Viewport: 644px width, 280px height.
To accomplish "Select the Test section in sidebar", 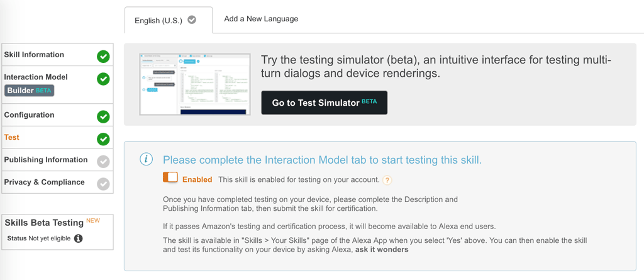I will tap(57, 137).
